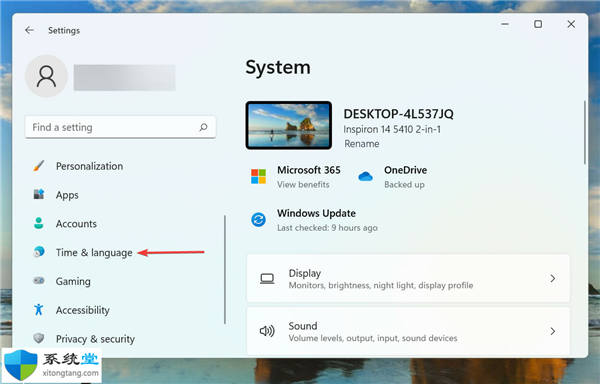Click the Display laptop icon

coord(267,278)
